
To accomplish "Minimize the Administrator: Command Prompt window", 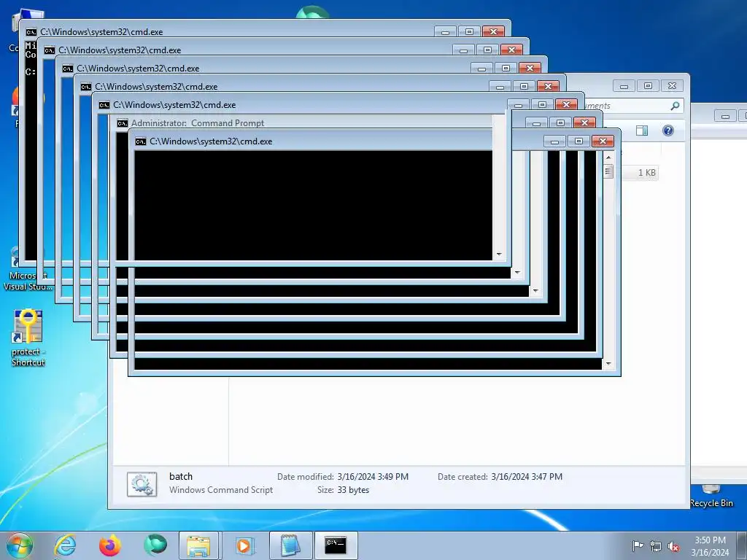I will [x=536, y=122].
